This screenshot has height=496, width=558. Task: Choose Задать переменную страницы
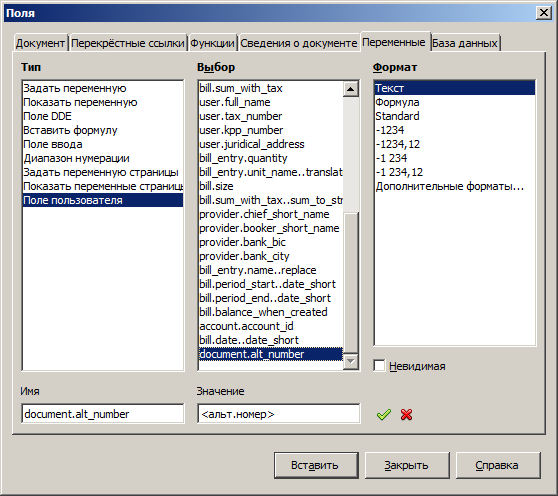coord(103,172)
